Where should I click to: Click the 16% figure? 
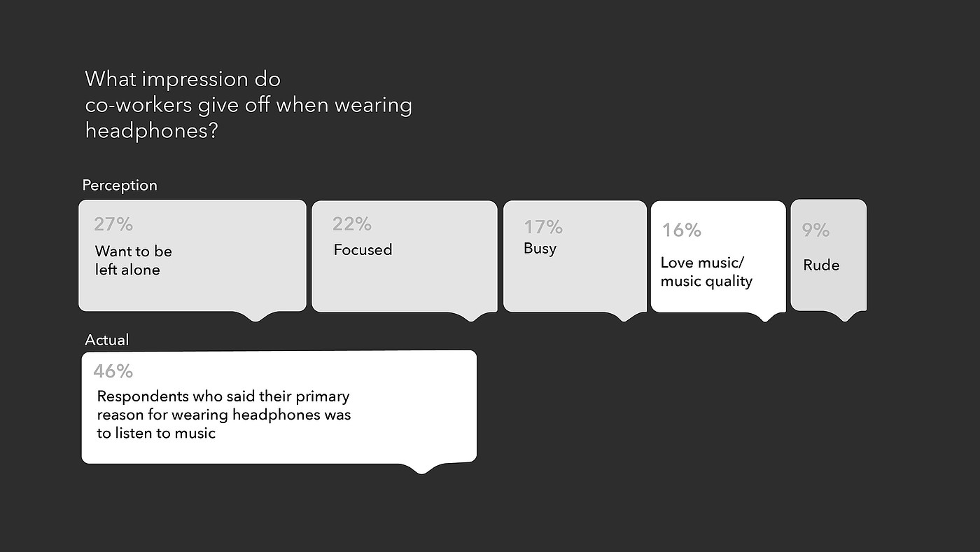[682, 230]
